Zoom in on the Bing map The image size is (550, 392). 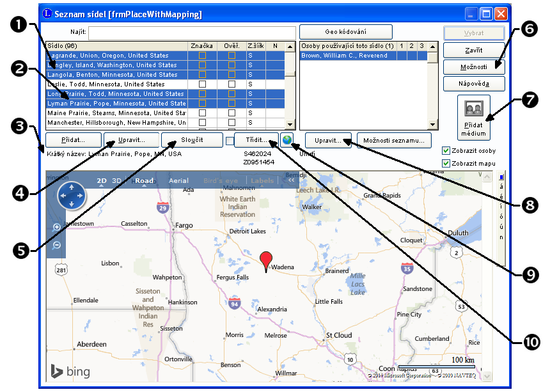[x=57, y=227]
